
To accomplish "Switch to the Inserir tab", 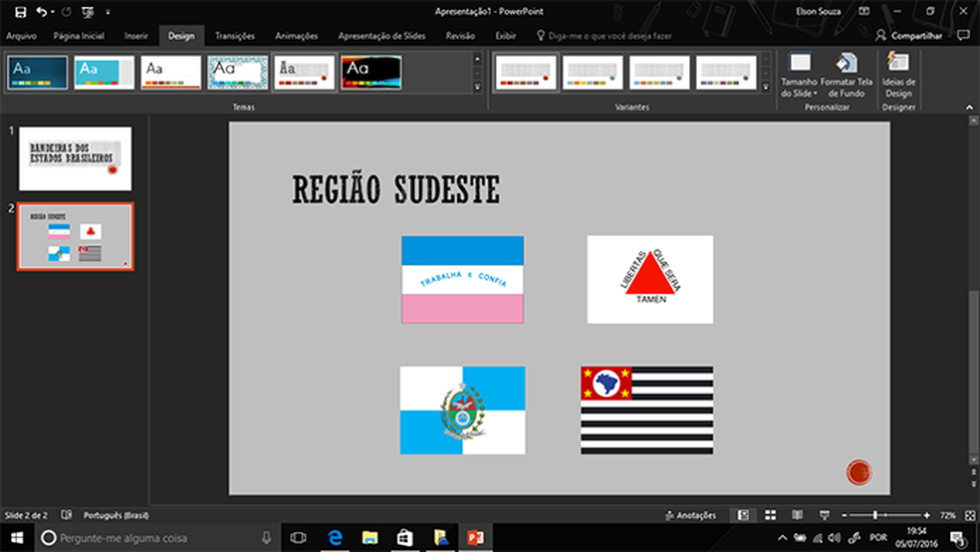I will (x=135, y=36).
